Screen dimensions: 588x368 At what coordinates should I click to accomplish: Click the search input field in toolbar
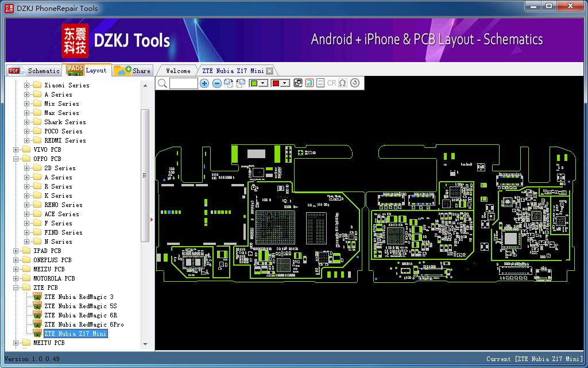point(184,83)
